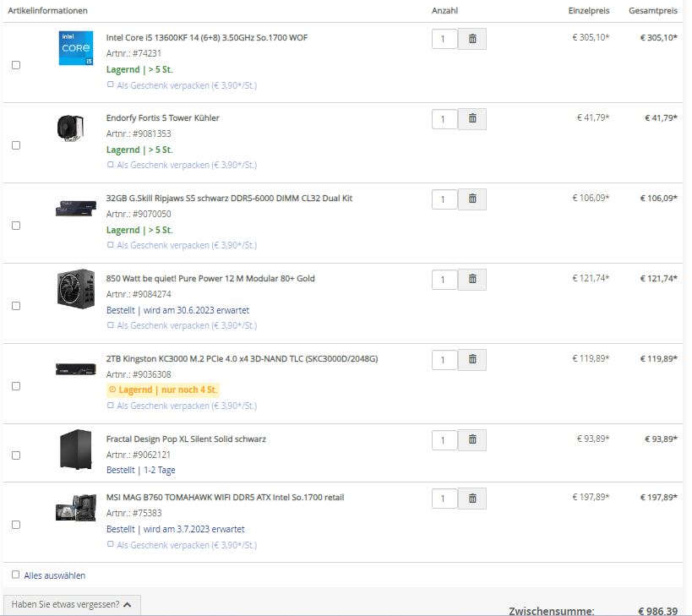Image resolution: width=692 pixels, height=616 pixels.
Task: Enable the Alles auswählen checkbox
Action: (14, 574)
